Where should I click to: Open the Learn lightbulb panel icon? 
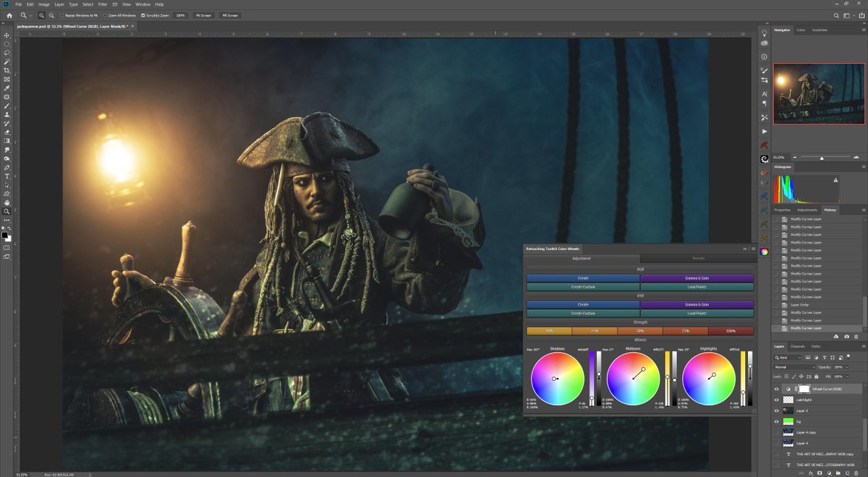(x=765, y=33)
